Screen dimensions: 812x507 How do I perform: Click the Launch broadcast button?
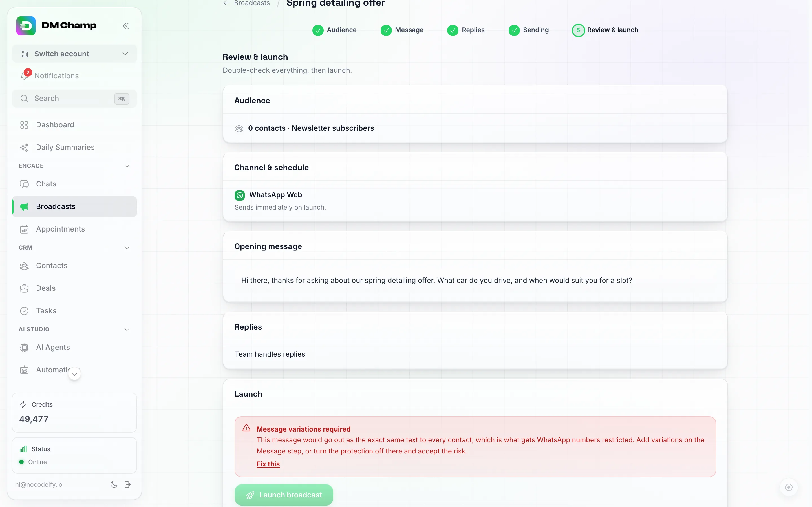pos(284,495)
